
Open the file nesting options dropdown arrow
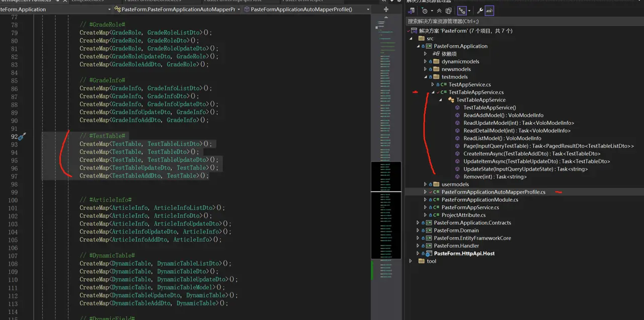[469, 11]
